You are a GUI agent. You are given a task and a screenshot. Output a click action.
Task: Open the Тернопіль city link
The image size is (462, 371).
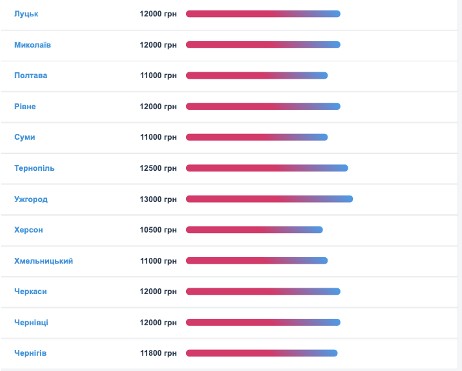[x=34, y=168]
